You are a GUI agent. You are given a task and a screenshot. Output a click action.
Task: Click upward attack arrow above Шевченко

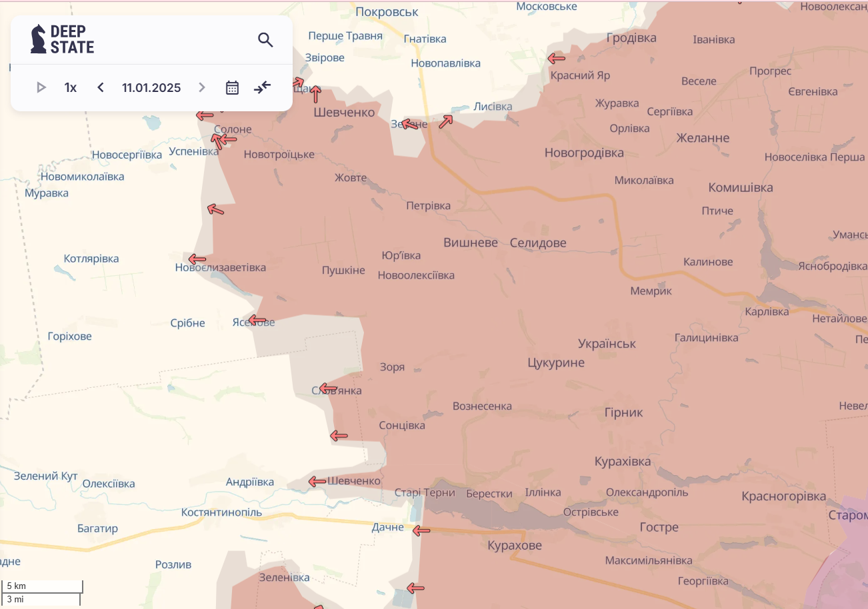click(315, 94)
